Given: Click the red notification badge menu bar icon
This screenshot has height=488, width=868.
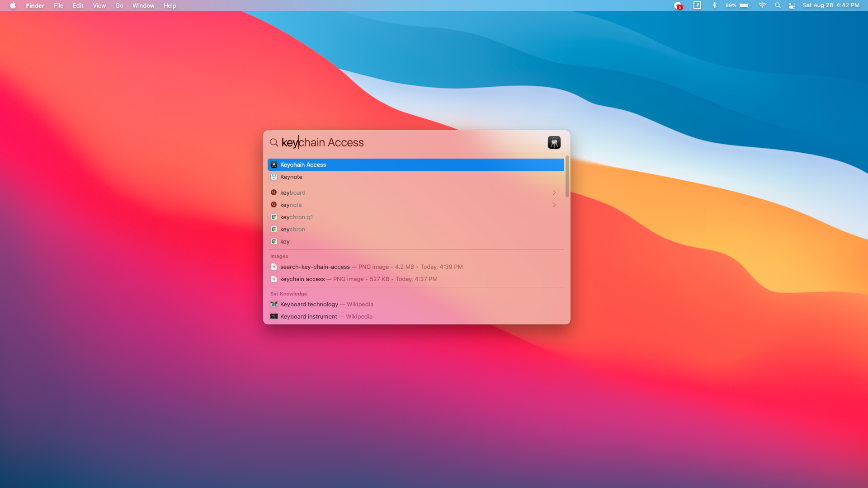Looking at the screenshot, I should pyautogui.click(x=678, y=5).
